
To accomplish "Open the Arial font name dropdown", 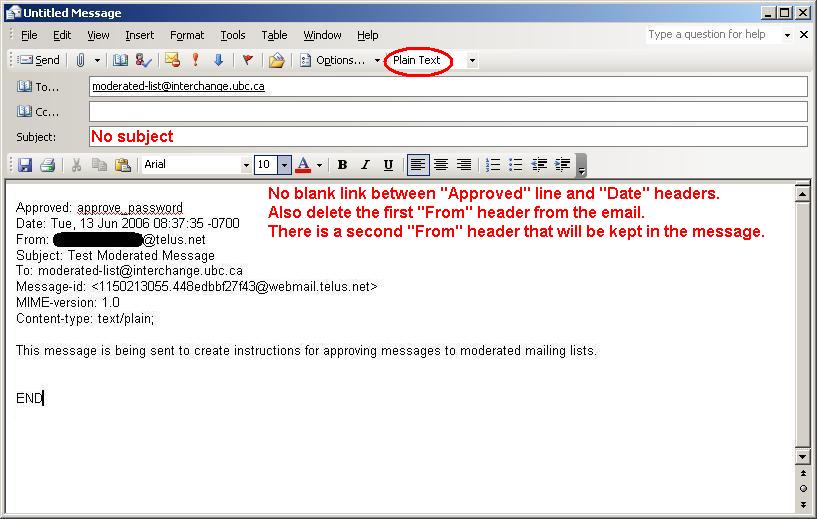I will click(x=246, y=165).
